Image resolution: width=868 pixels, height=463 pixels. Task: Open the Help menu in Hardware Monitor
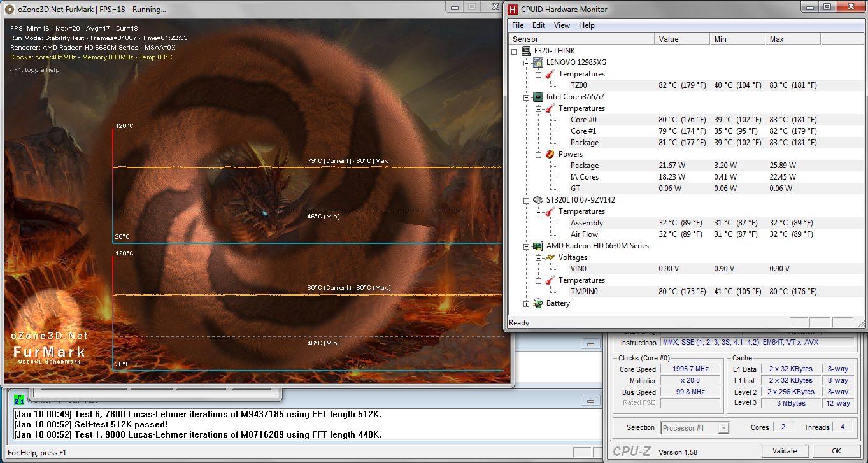click(x=587, y=25)
